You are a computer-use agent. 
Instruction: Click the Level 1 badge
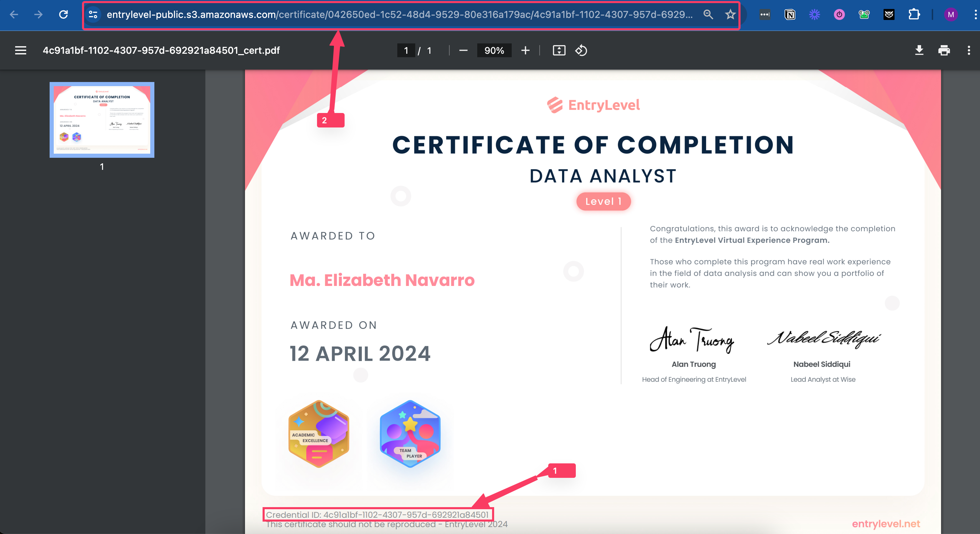pyautogui.click(x=603, y=201)
